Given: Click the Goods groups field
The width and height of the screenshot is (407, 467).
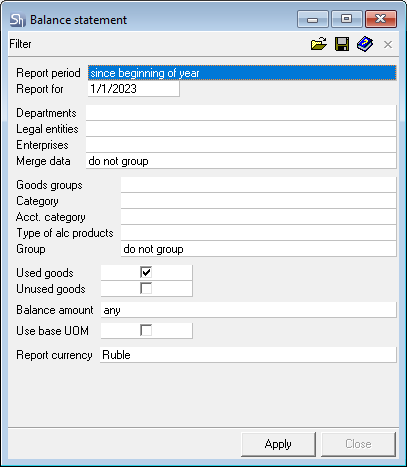Looking at the screenshot, I should point(258,185).
